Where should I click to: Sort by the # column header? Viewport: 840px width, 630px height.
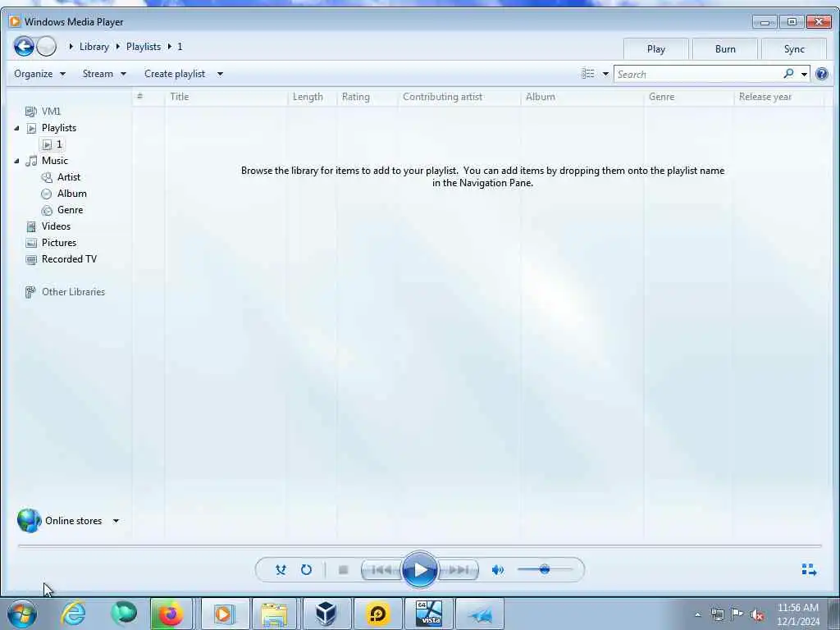tap(139, 97)
